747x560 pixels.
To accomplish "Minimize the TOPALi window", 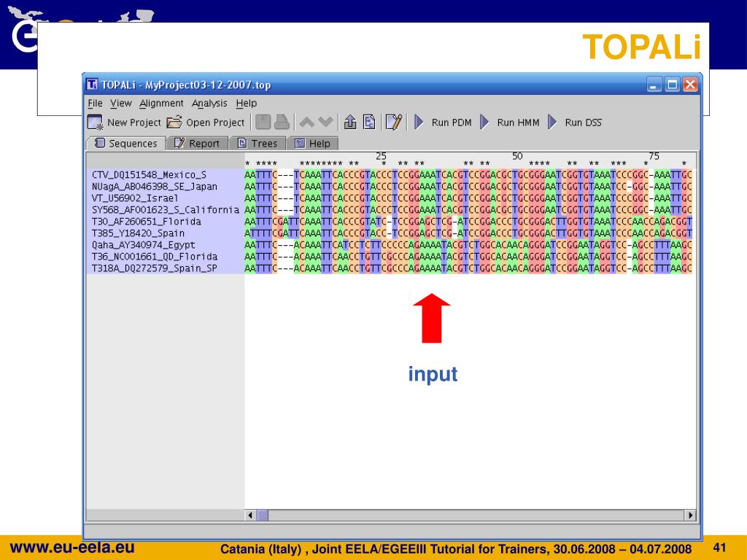I will pos(654,85).
